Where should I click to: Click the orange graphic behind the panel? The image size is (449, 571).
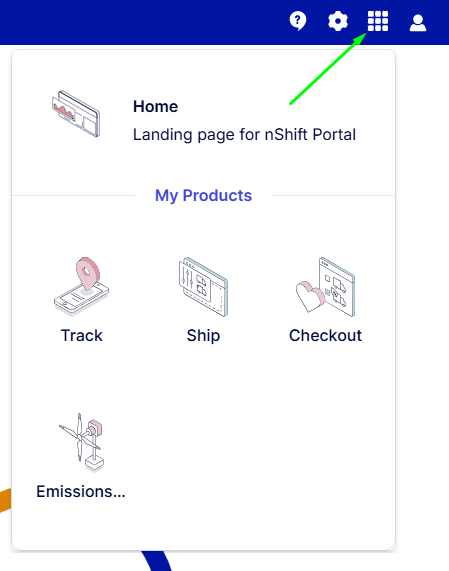5,500
